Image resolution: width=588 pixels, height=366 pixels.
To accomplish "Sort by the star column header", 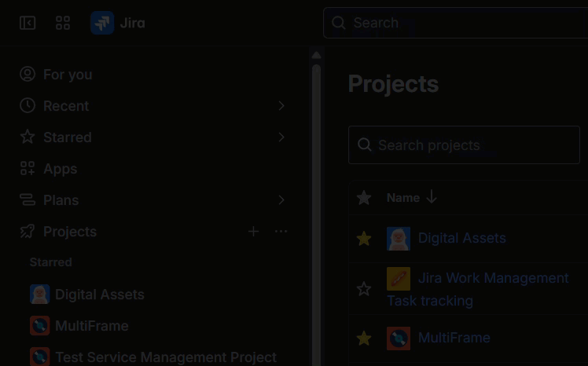I will click(364, 198).
